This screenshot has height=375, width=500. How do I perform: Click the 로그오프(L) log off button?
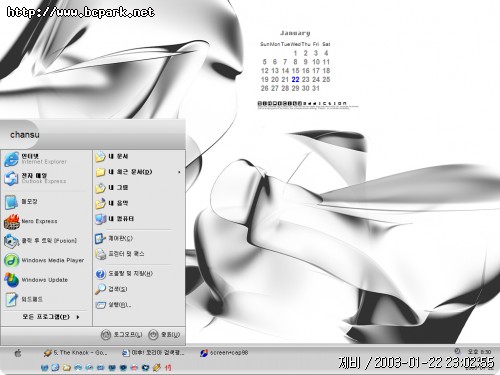pos(122,335)
